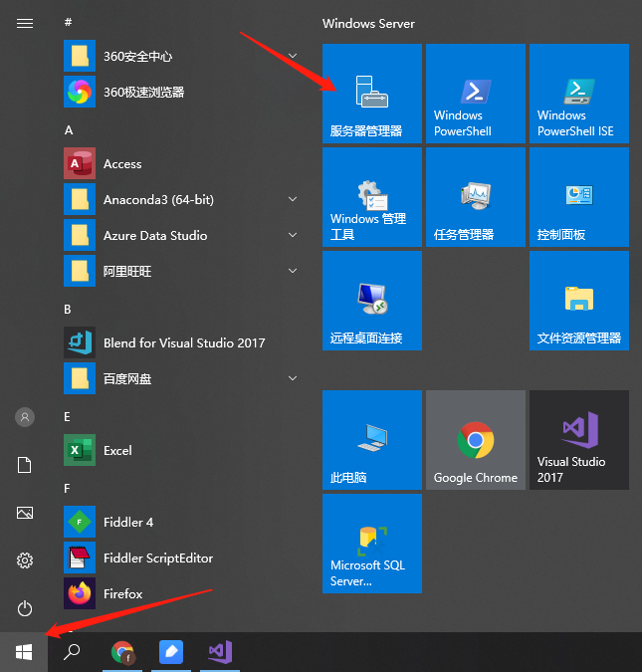Screen dimensions: 642x672
Task: Open the Windows PowerShell ISE tile
Action: pyautogui.click(x=579, y=94)
